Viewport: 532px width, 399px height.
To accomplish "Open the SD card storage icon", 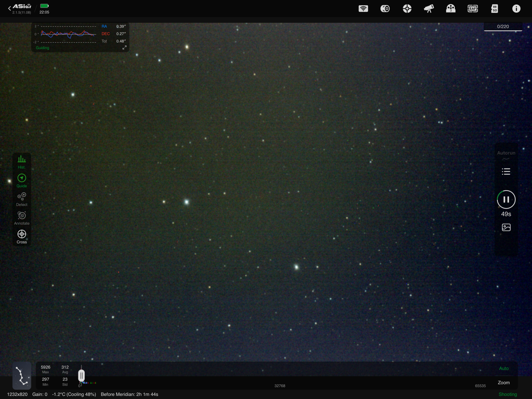I will click(495, 9).
